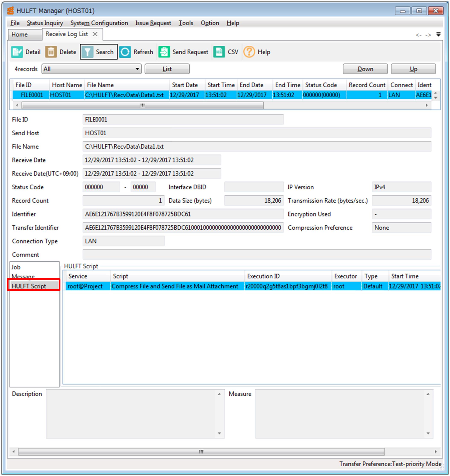Open the Help menu

coord(233,23)
